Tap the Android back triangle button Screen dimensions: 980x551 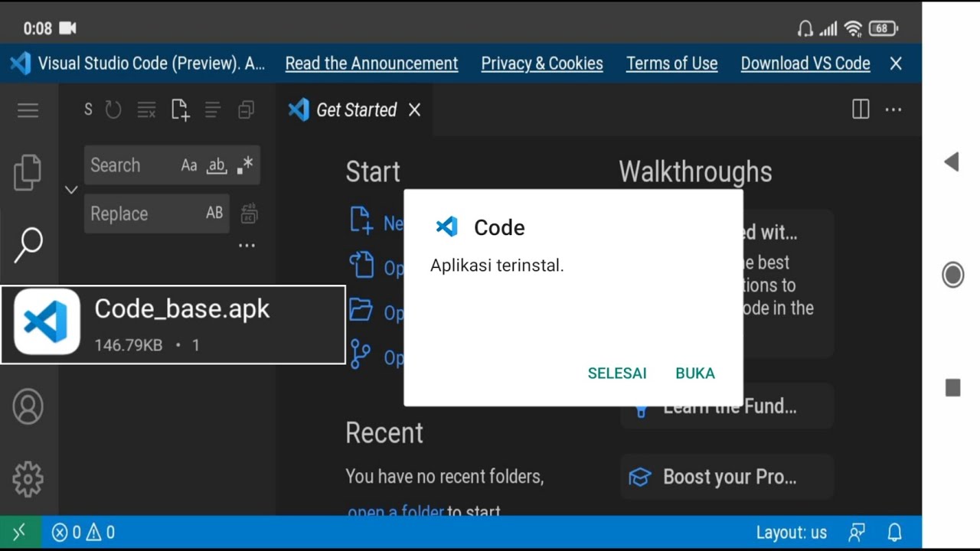(x=952, y=161)
